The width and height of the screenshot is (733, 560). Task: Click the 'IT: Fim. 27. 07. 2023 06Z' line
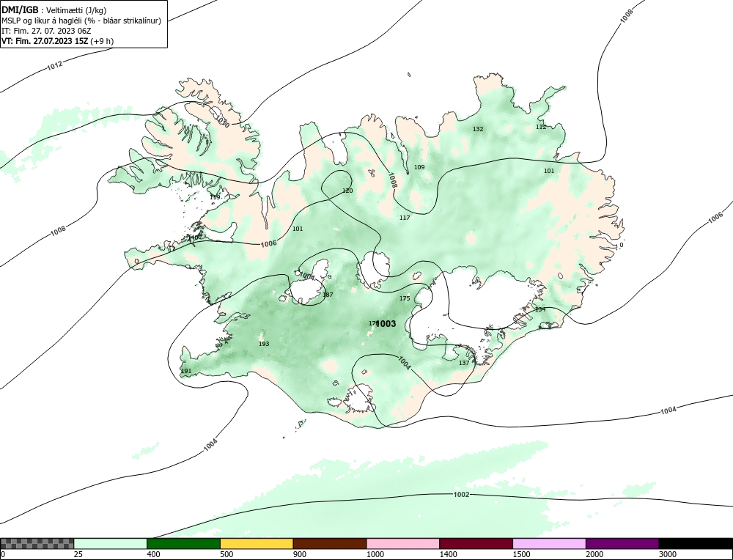coord(46,31)
